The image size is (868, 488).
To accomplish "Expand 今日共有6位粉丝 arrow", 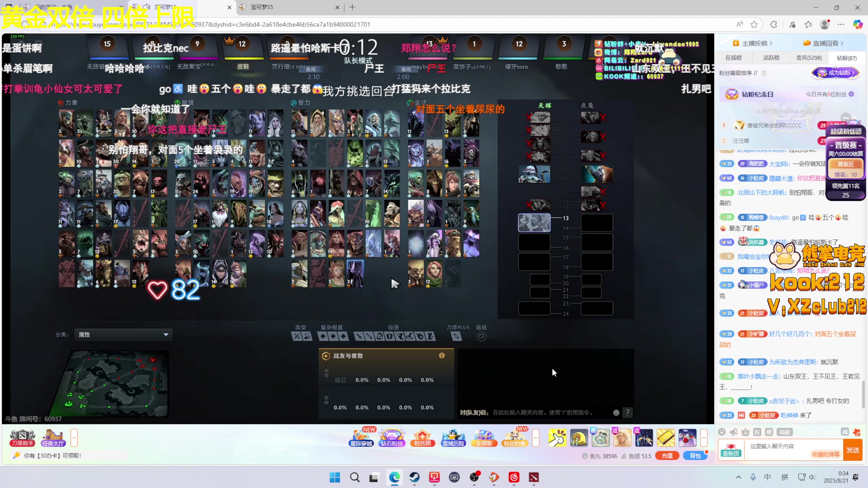I will click(851, 94).
